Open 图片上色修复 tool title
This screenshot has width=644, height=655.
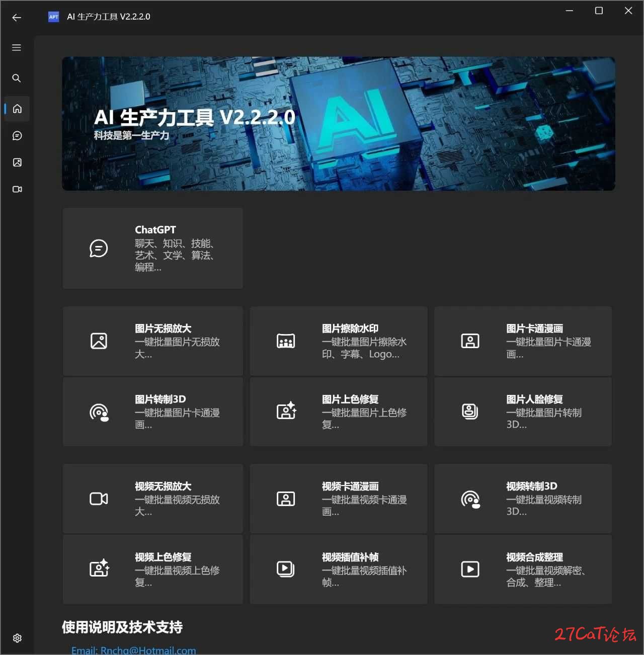coord(350,399)
